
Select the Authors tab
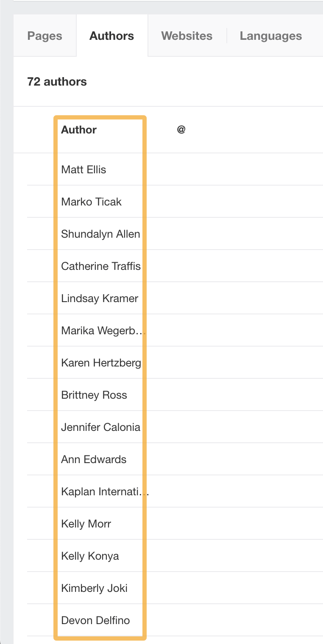(x=111, y=36)
